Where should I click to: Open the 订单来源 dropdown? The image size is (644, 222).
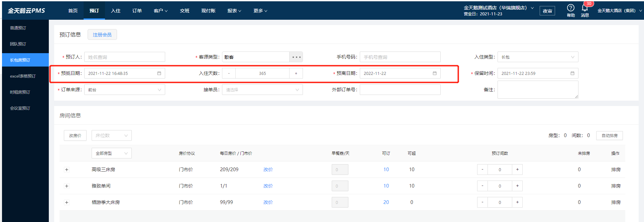[x=124, y=90]
